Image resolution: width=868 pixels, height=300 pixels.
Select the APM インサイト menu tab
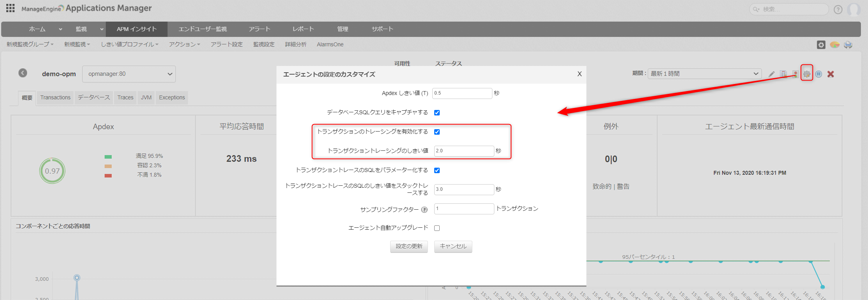pos(136,29)
